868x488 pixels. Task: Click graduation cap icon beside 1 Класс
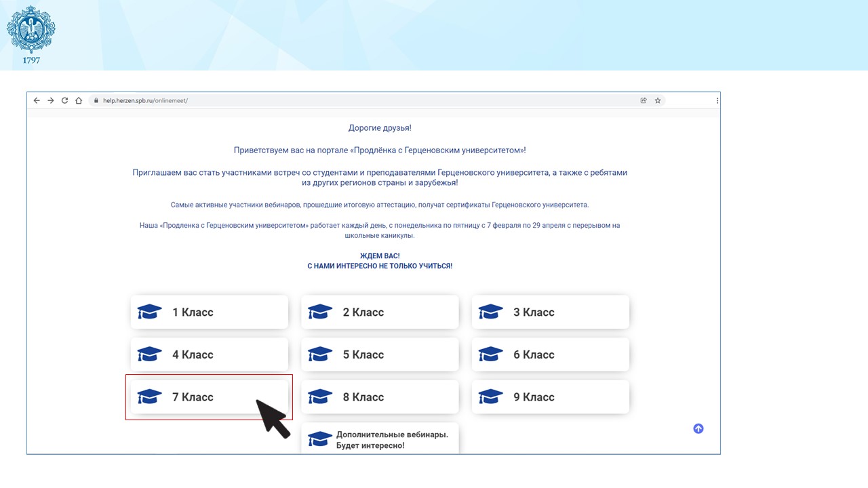click(149, 312)
